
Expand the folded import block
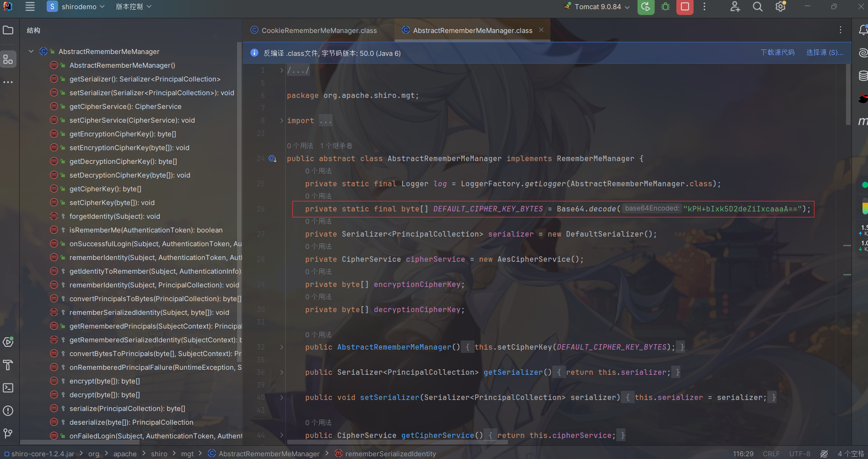pyautogui.click(x=281, y=121)
